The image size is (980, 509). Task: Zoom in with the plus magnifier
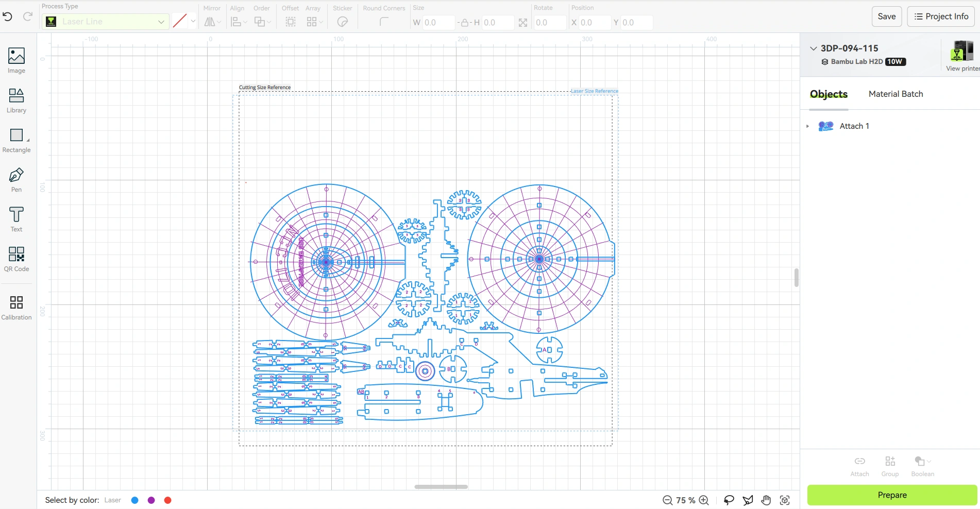pyautogui.click(x=704, y=500)
